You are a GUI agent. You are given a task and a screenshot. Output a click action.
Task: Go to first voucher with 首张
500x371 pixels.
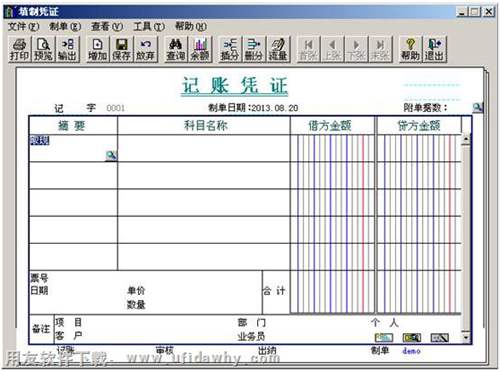tap(308, 49)
